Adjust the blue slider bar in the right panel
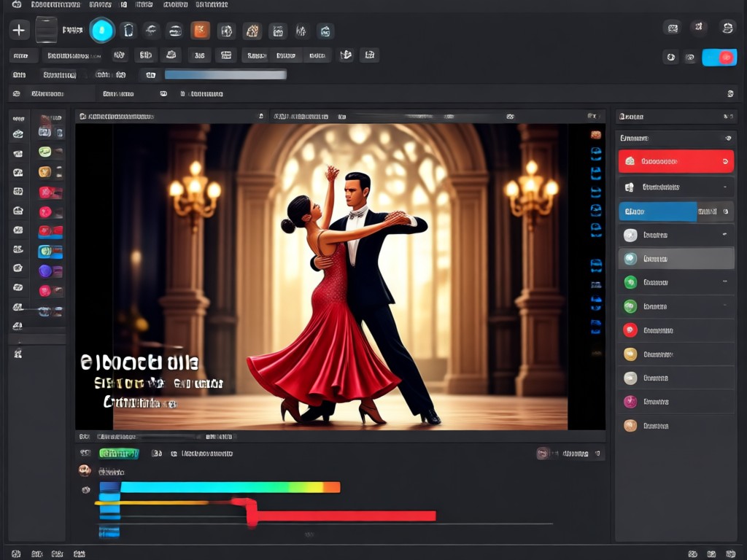This screenshot has width=747, height=560. pyautogui.click(x=657, y=211)
